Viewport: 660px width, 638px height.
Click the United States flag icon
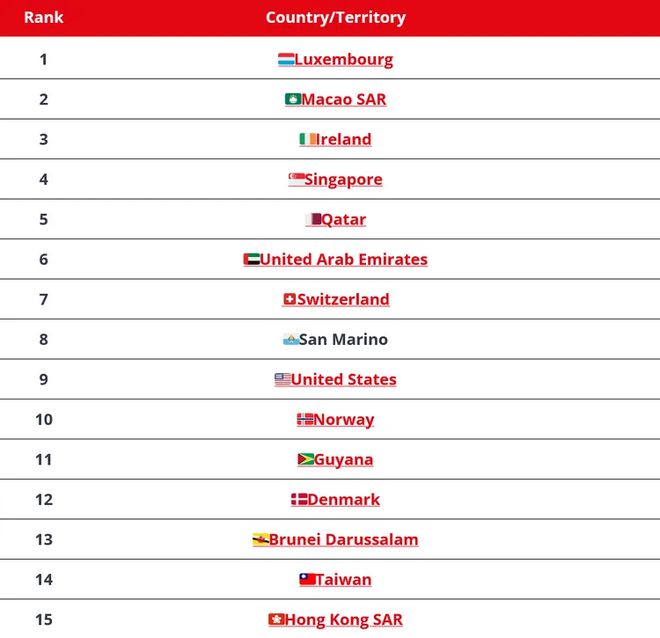[283, 380]
